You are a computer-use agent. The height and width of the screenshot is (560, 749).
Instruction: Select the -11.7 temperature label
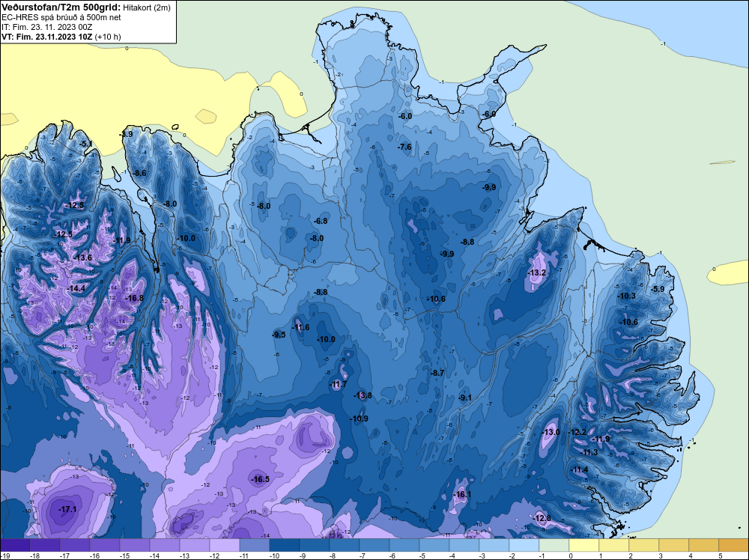(x=338, y=385)
